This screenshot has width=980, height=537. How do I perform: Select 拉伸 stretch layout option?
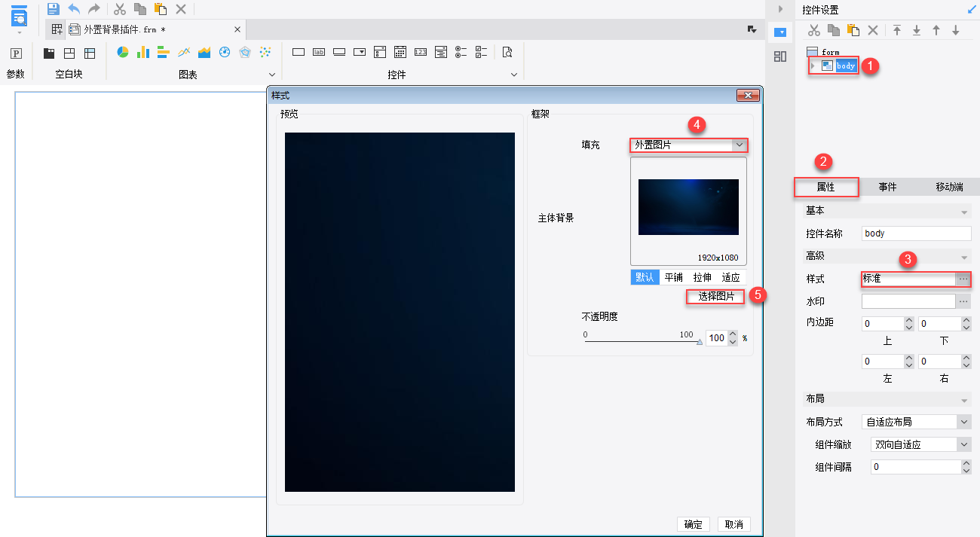click(702, 277)
